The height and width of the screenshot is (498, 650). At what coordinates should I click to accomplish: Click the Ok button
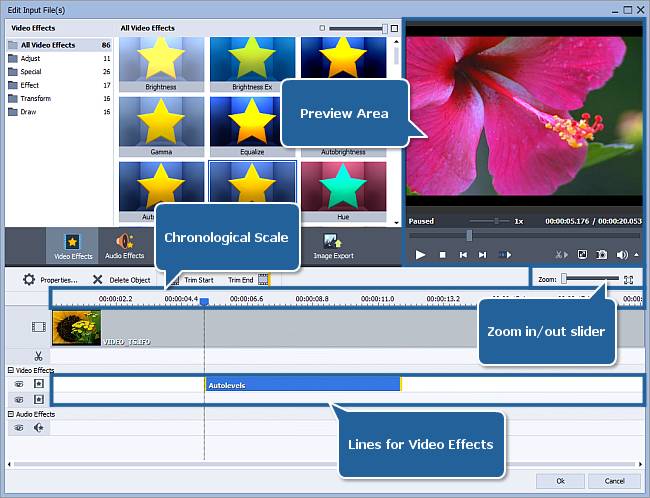point(560,481)
